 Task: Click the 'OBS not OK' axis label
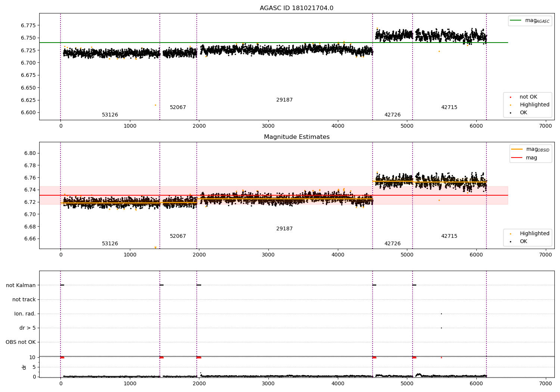[21, 342]
